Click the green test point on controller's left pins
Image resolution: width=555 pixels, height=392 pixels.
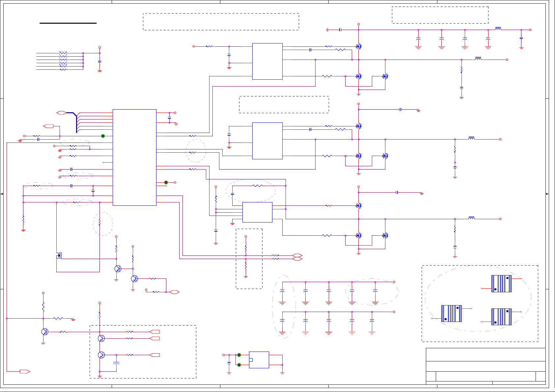[103, 136]
